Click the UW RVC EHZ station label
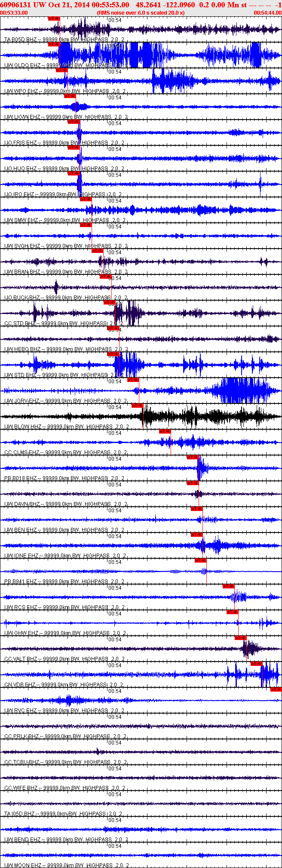The height and width of the screenshot is (868, 282). 64,711
